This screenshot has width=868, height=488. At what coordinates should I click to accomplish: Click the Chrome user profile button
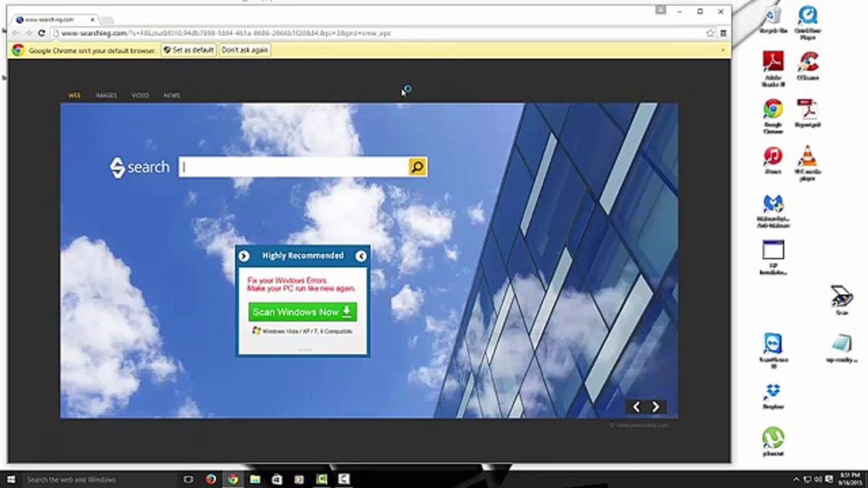tap(660, 10)
